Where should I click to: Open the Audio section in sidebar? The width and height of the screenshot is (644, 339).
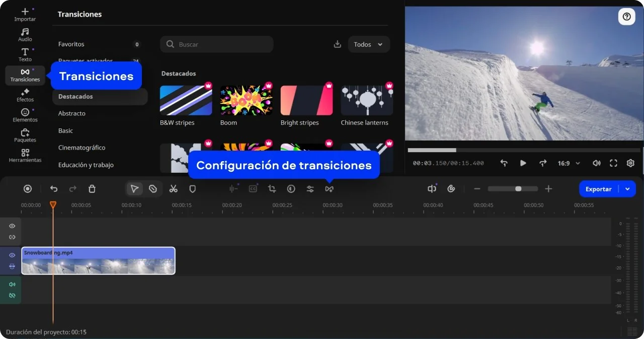click(x=25, y=35)
